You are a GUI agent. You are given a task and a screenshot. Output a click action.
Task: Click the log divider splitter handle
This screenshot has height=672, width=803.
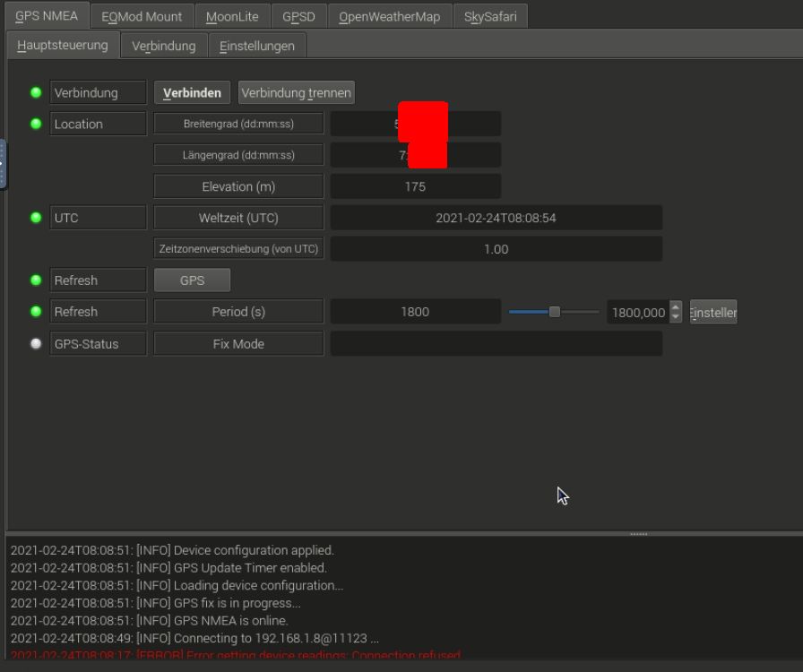point(639,534)
